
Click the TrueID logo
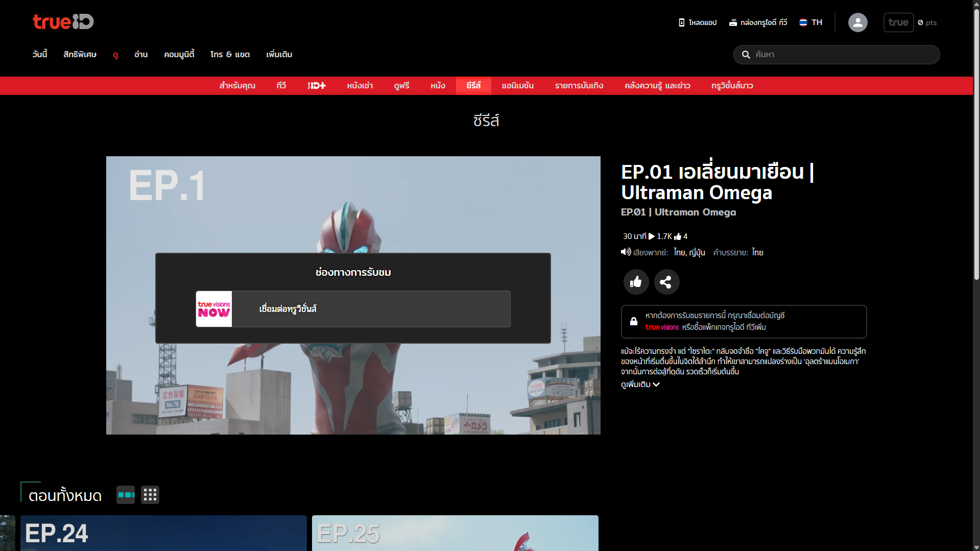click(63, 21)
